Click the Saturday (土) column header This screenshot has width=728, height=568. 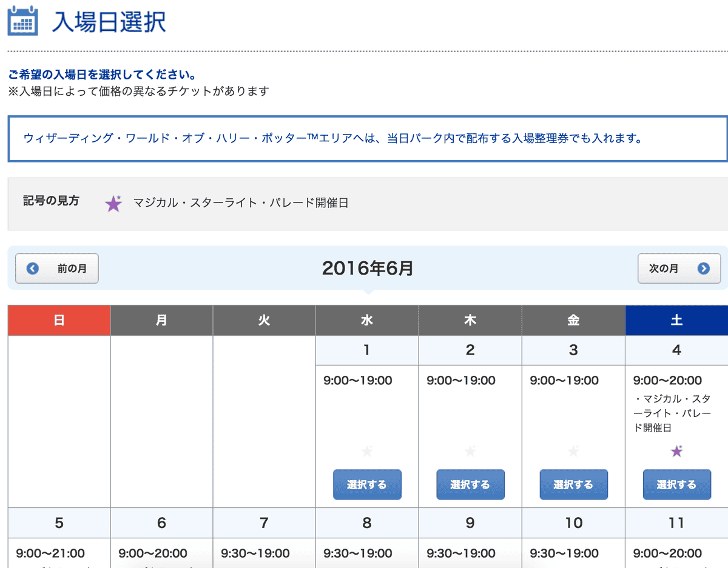click(x=676, y=320)
